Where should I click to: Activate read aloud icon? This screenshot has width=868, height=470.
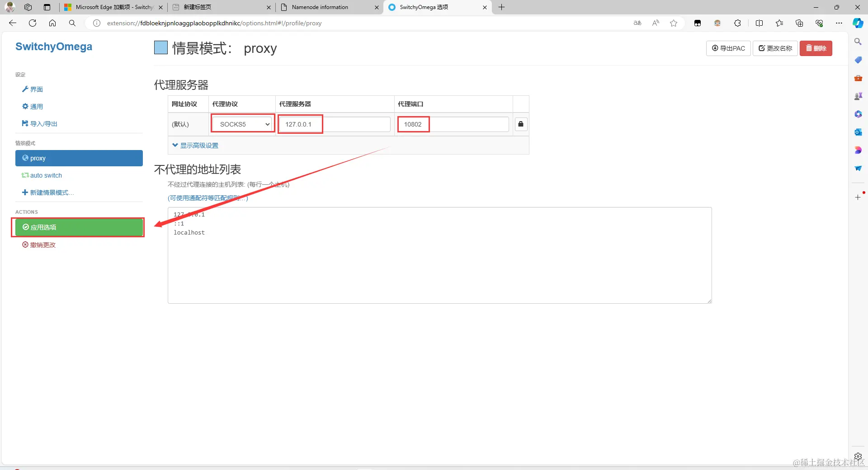(656, 23)
